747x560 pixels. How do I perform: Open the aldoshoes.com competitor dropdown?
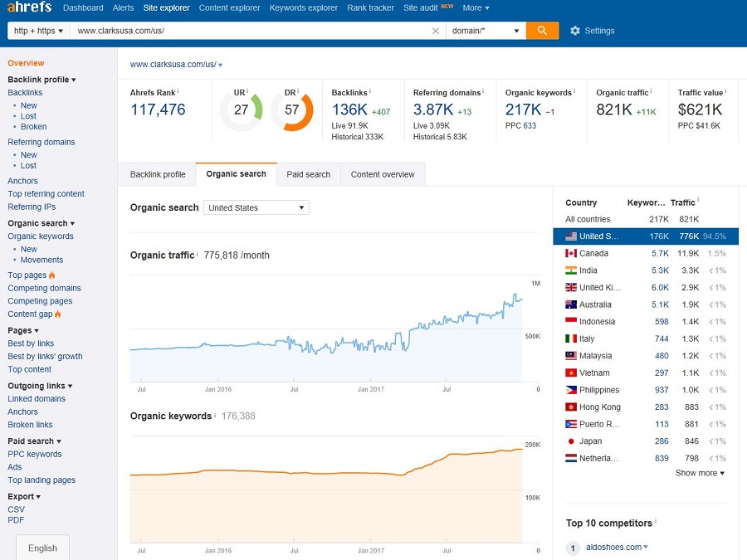[x=646, y=548]
